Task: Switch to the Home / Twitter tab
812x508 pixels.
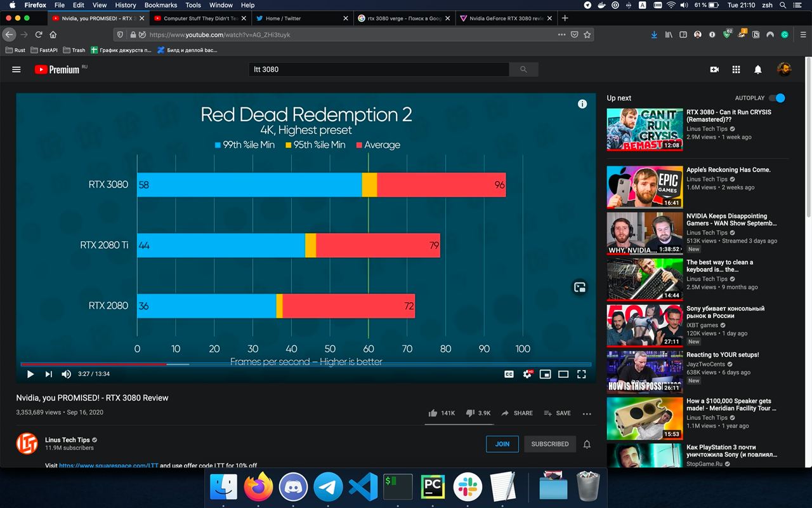Action: 302,18
